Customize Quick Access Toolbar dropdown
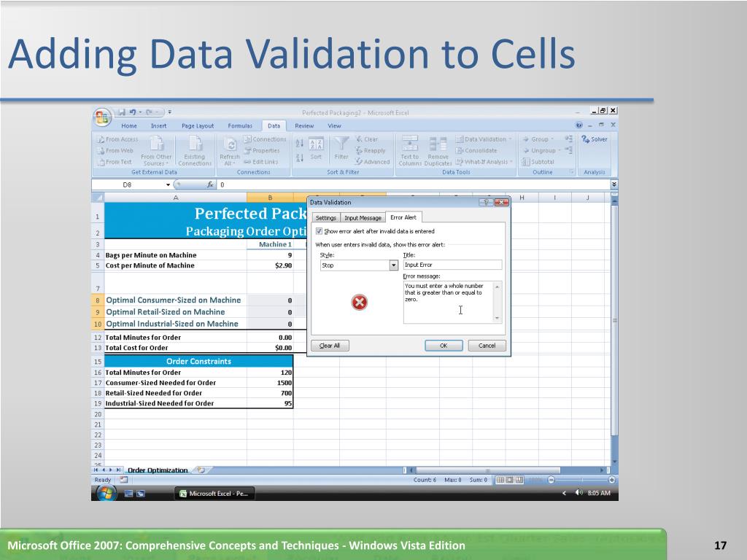 (169, 112)
